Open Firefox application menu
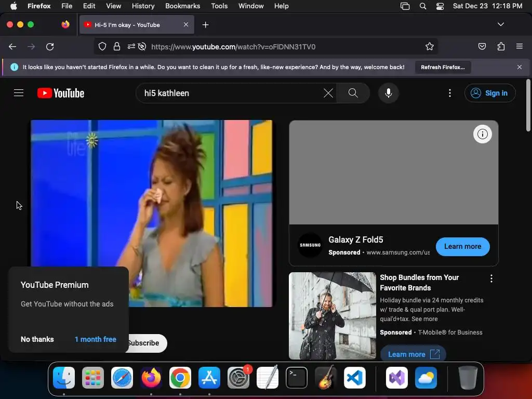This screenshot has width=532, height=399. (x=519, y=46)
